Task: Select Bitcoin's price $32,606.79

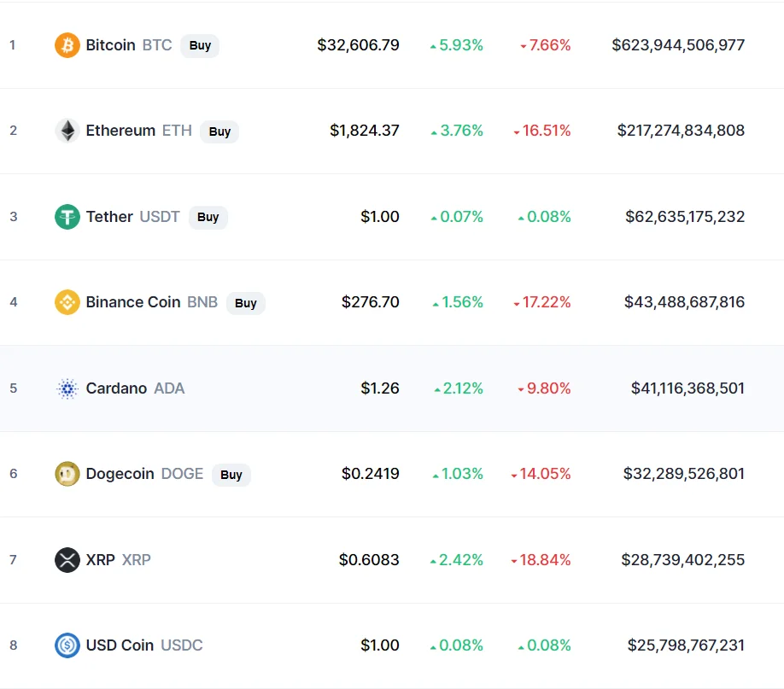Action: (358, 45)
